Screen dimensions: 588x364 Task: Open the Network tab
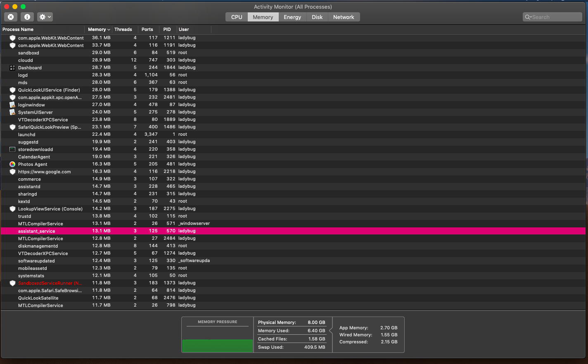[344, 17]
